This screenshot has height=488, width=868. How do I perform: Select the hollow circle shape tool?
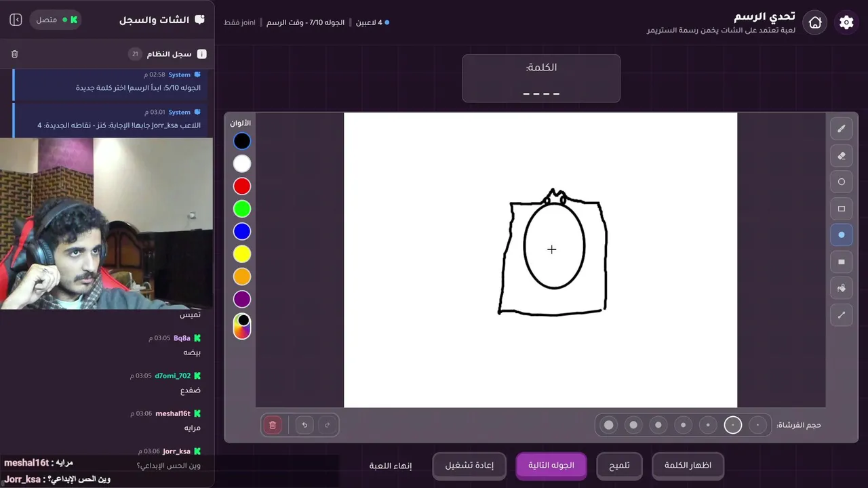[x=842, y=182]
